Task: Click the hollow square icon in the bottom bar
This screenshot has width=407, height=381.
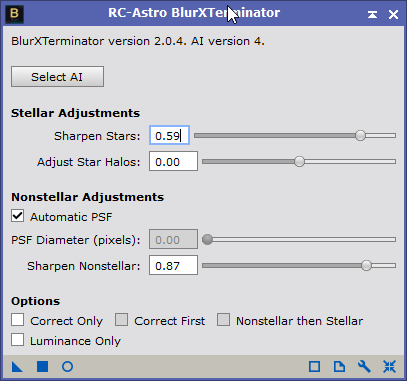Action: pyautogui.click(x=314, y=367)
